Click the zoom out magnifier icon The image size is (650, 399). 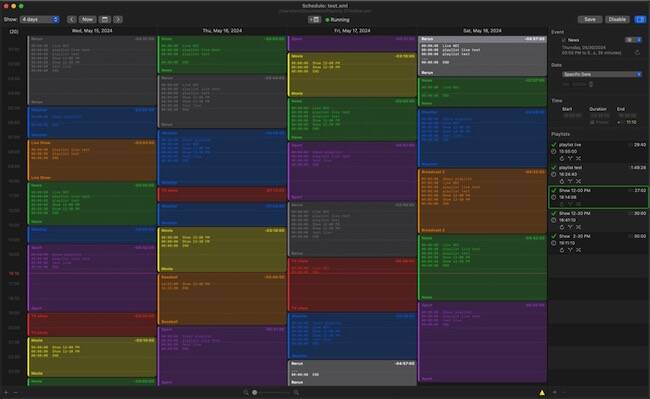click(x=245, y=392)
